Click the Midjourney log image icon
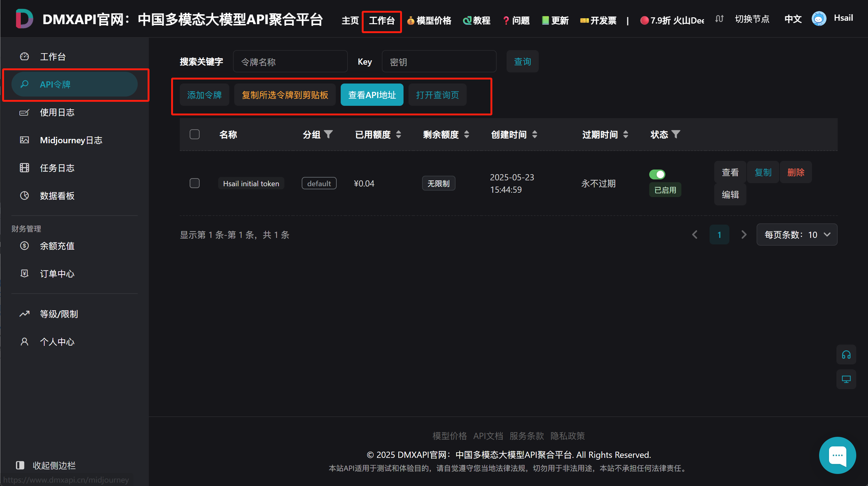The width and height of the screenshot is (868, 486). pos(24,140)
